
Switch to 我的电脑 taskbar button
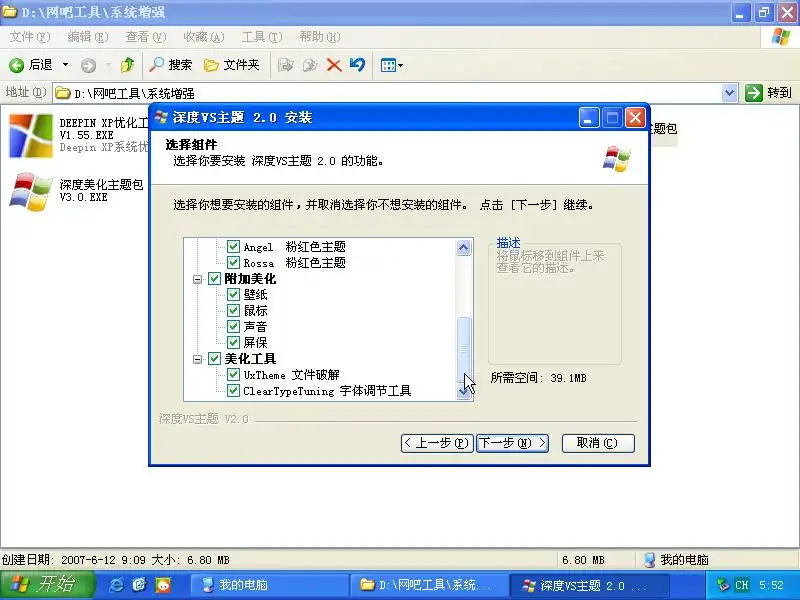point(270,585)
